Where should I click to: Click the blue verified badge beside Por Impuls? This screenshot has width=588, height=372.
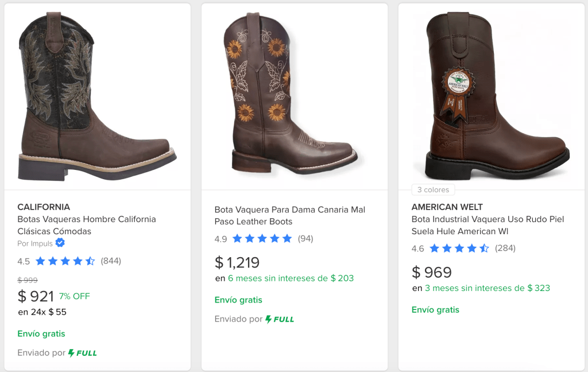[60, 243]
